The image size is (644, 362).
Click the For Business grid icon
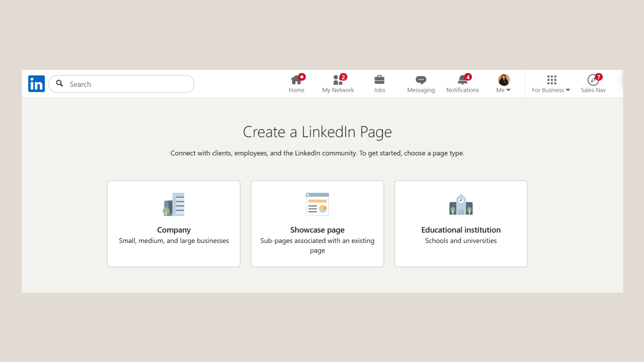tap(552, 80)
